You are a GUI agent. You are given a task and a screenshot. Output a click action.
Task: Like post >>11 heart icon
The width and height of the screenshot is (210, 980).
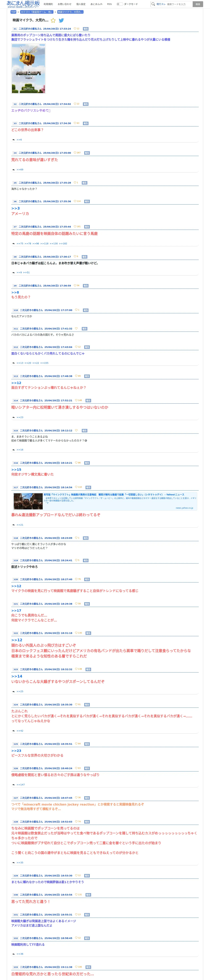(x=76, y=328)
